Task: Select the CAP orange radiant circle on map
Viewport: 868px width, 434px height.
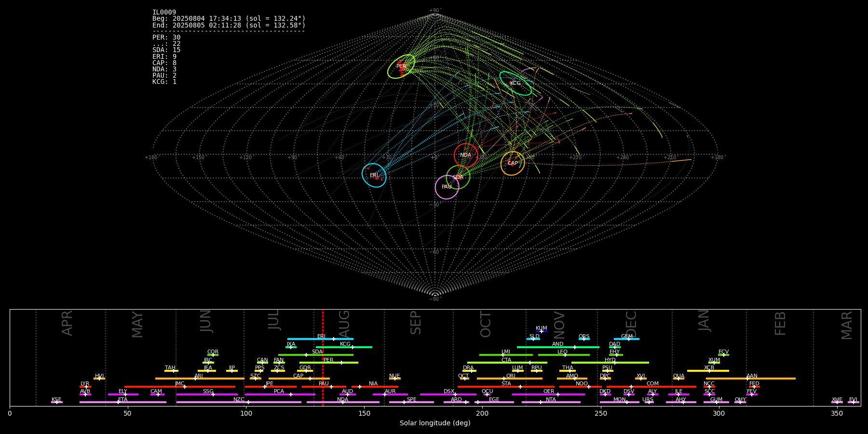Action: [513, 163]
